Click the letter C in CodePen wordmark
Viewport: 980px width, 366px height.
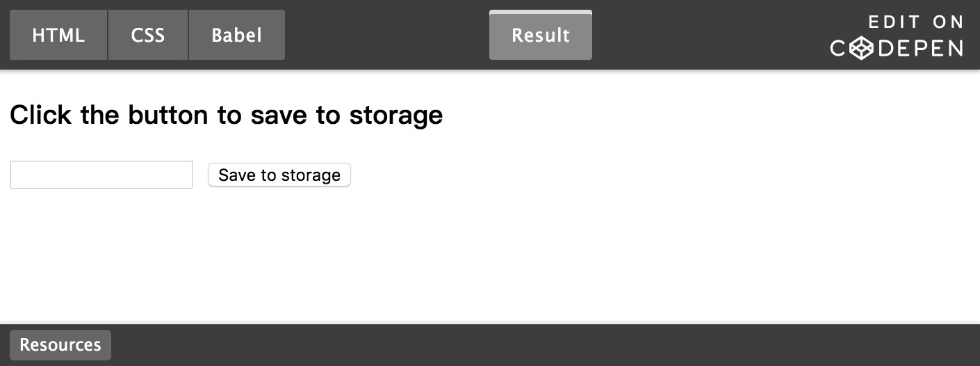click(x=840, y=48)
